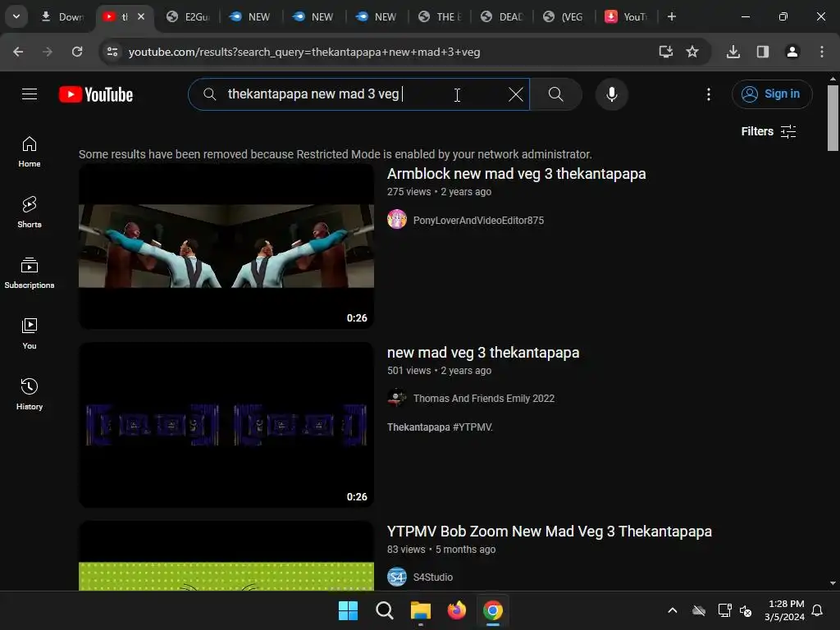Install app icon in address bar
The width and height of the screenshot is (840, 630).
(x=665, y=52)
